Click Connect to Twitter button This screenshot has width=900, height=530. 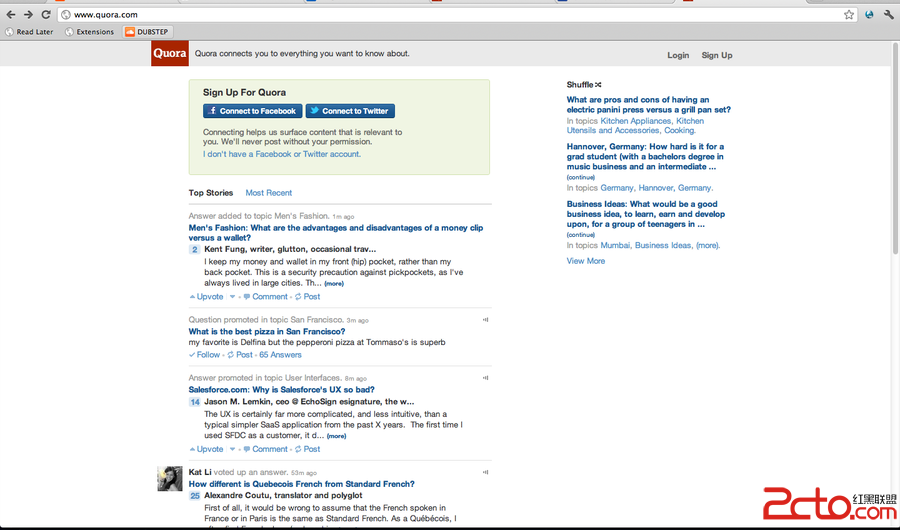click(350, 111)
